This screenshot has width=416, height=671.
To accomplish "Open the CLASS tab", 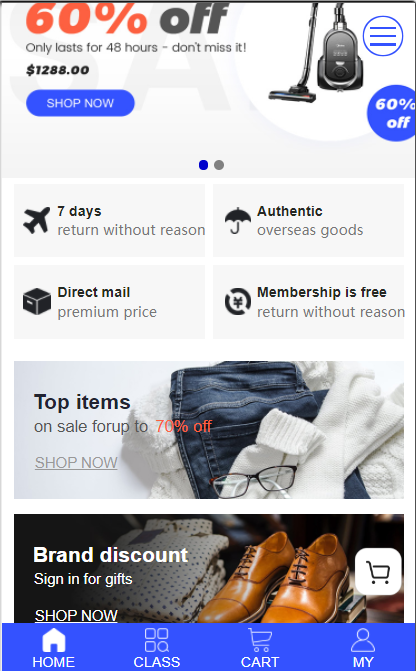I will (x=157, y=647).
